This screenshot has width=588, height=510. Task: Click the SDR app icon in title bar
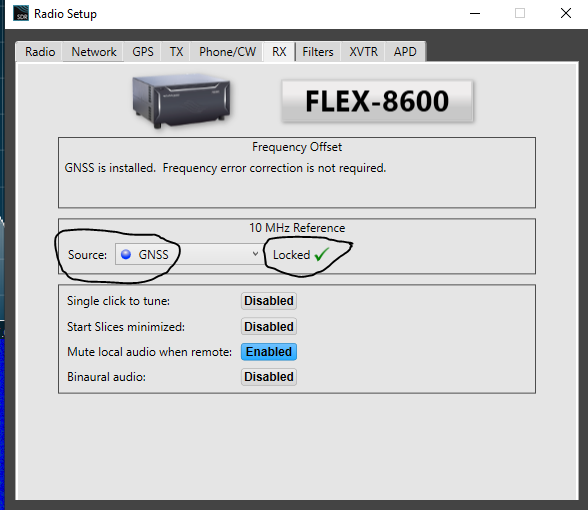21,14
